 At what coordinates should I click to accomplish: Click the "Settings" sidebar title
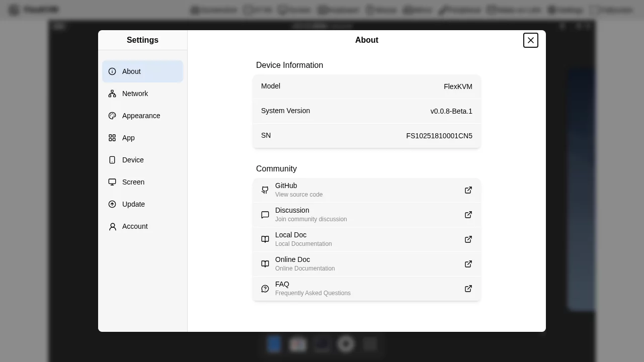click(x=142, y=40)
